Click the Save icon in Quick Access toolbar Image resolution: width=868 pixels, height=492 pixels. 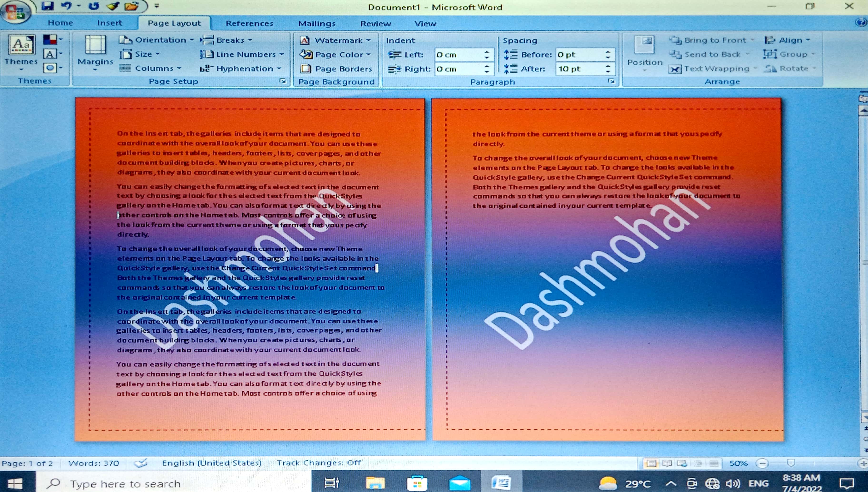48,6
